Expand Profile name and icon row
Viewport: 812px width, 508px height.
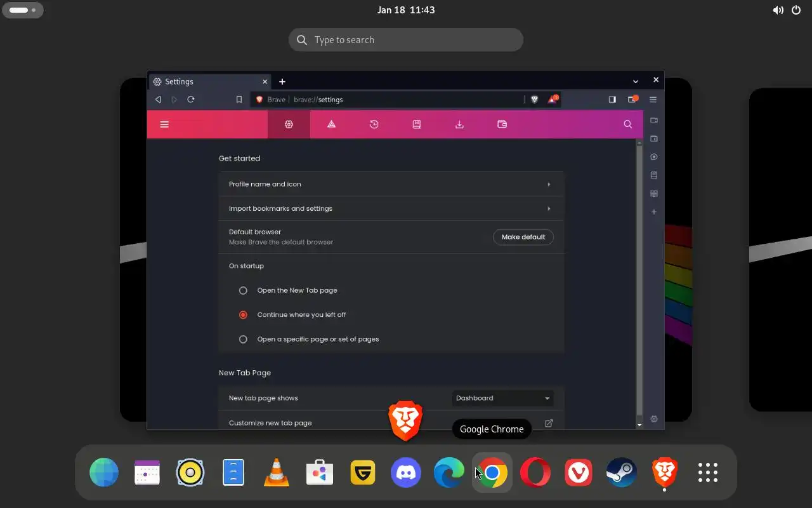tap(391, 184)
